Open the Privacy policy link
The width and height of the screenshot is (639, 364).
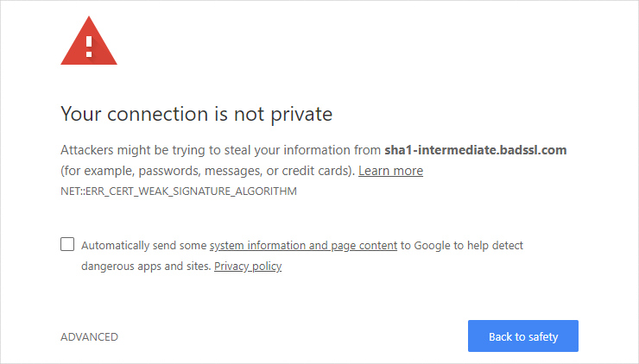point(248,267)
